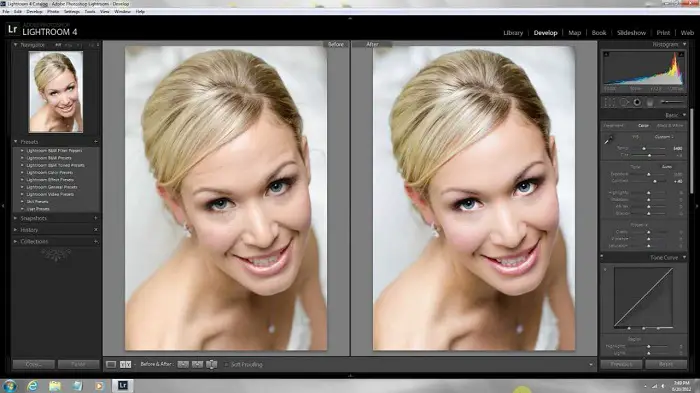Toggle the histogram shadow clipping indicator
Viewport: 700px width, 393px height.
pos(606,54)
